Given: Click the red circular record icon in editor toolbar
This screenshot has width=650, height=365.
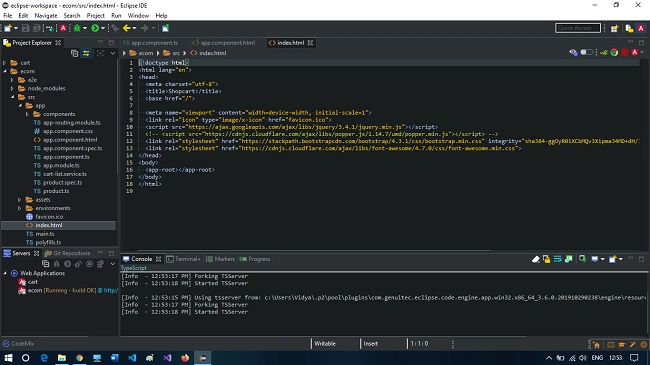Looking at the screenshot, I should (625, 52).
